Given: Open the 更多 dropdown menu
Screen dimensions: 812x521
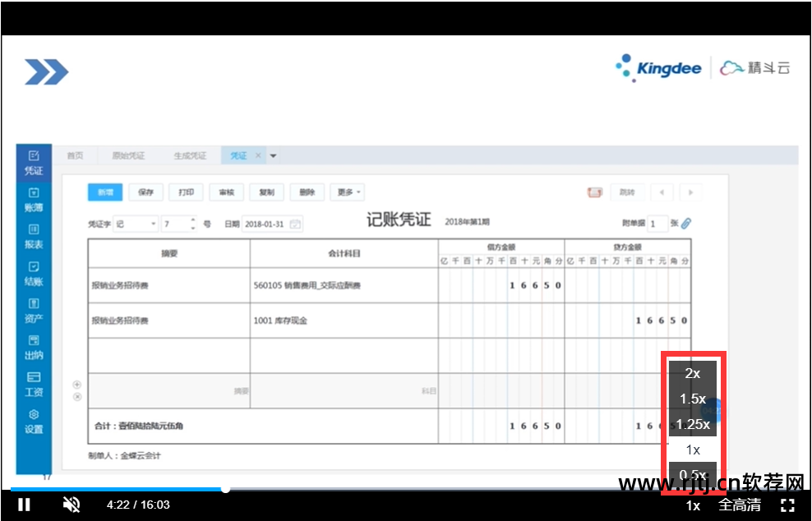Looking at the screenshot, I should point(348,192).
